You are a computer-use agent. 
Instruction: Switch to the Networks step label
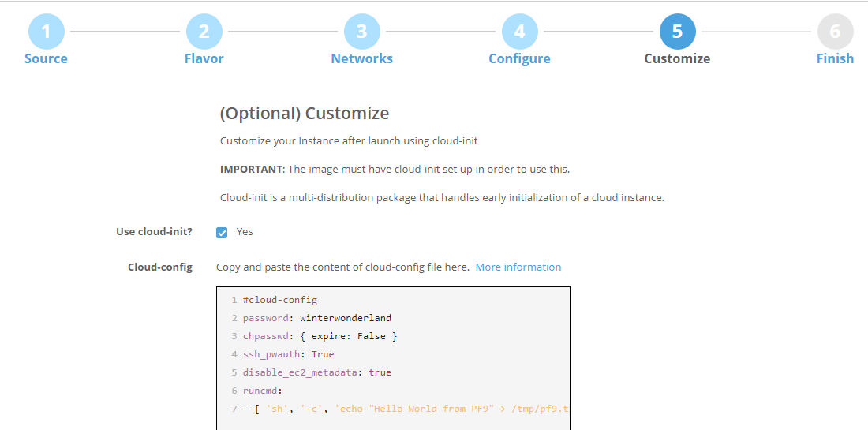click(361, 58)
